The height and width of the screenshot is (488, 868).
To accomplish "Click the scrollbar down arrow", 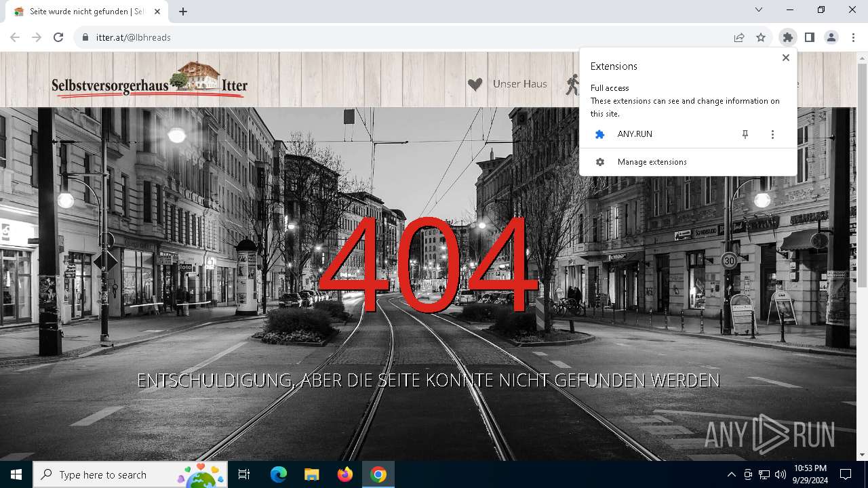I will [x=862, y=455].
